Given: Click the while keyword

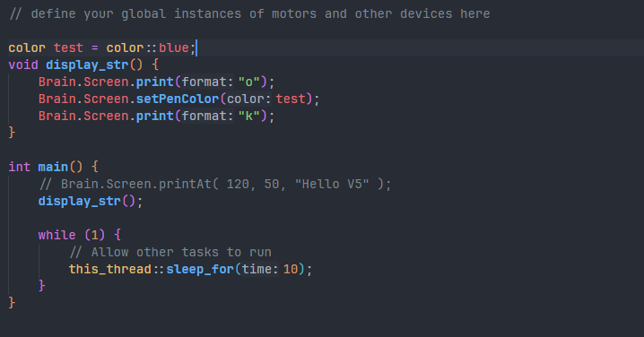Looking at the screenshot, I should tap(57, 235).
